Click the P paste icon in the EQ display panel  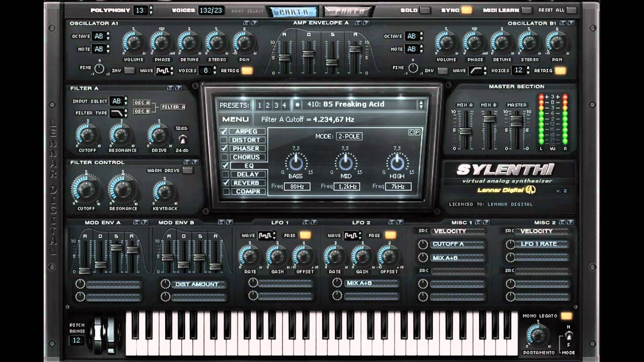417,132
